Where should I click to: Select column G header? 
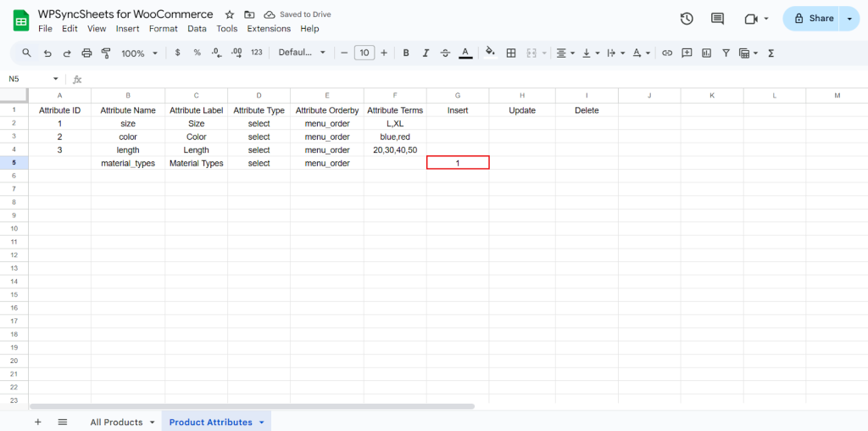coord(458,95)
